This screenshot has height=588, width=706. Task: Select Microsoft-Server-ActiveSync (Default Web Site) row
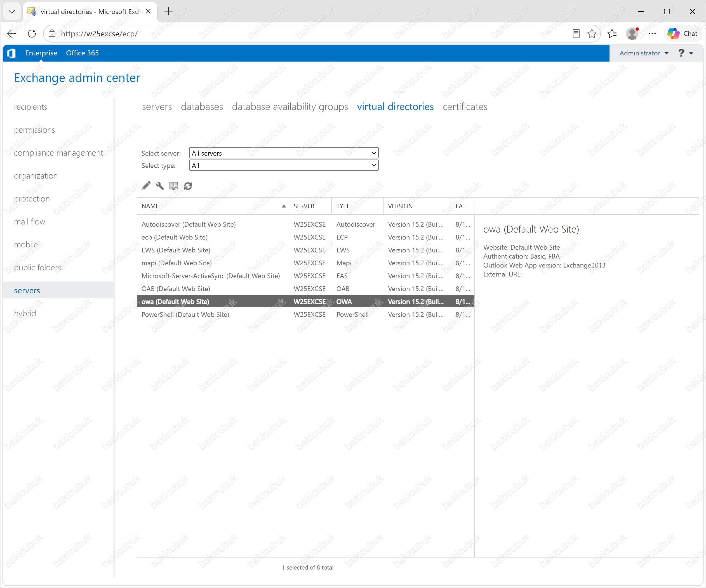[306, 276]
